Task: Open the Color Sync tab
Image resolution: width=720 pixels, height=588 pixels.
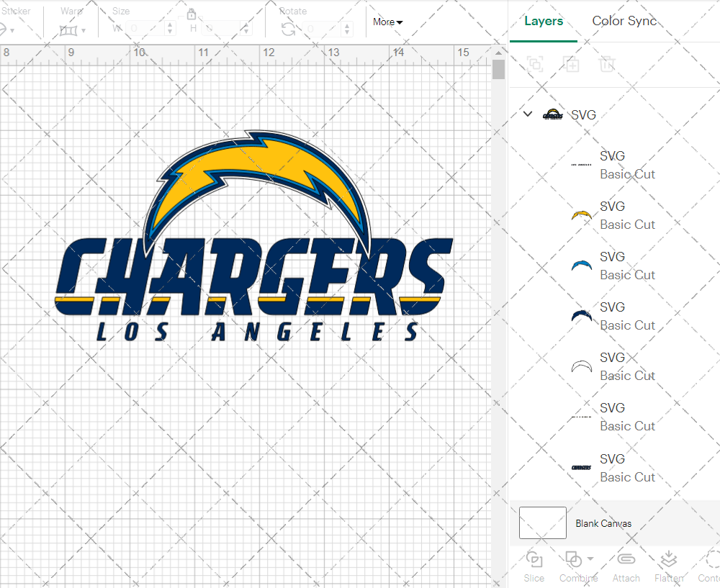Action: pos(624,21)
